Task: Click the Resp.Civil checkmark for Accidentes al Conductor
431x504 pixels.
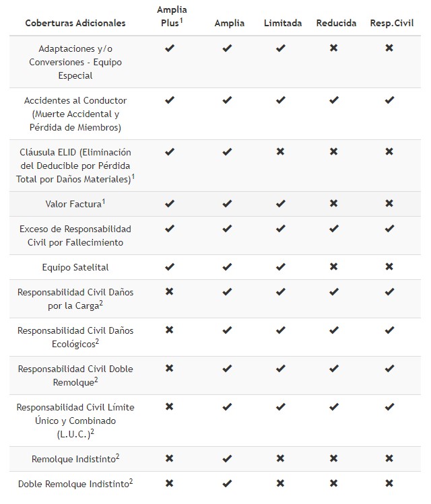Action: (389, 100)
